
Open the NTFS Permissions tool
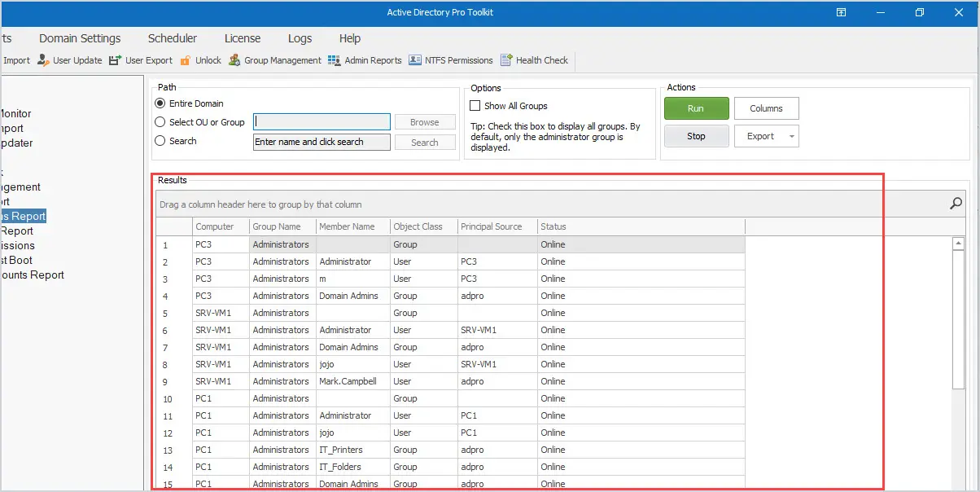(451, 60)
